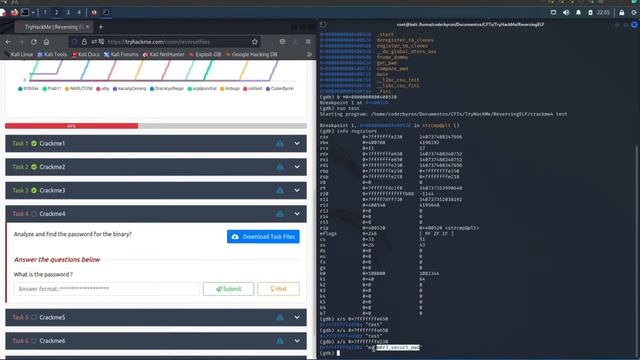Toggle the CoderByron chart legend entry
640x360 pixels.
pyautogui.click(x=280, y=89)
